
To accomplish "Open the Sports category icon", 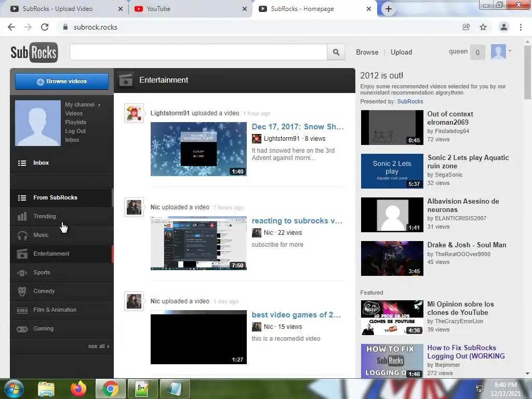I will pos(22,272).
